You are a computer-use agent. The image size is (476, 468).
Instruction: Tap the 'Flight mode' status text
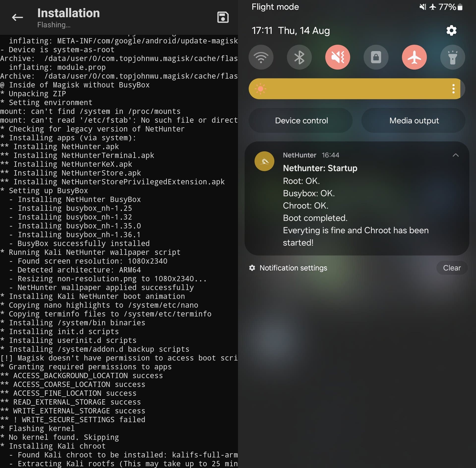(275, 7)
